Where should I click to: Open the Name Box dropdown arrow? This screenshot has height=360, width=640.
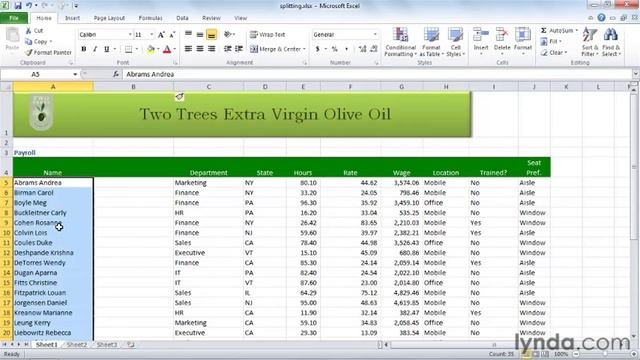(x=75, y=74)
